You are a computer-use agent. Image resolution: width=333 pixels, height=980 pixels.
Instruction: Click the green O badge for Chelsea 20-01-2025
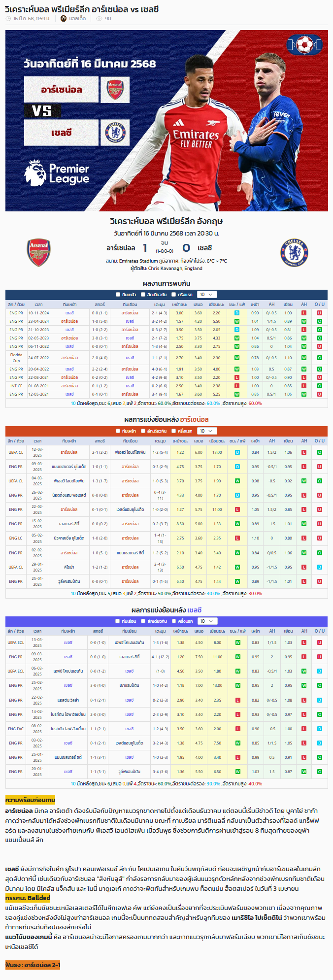(x=320, y=772)
